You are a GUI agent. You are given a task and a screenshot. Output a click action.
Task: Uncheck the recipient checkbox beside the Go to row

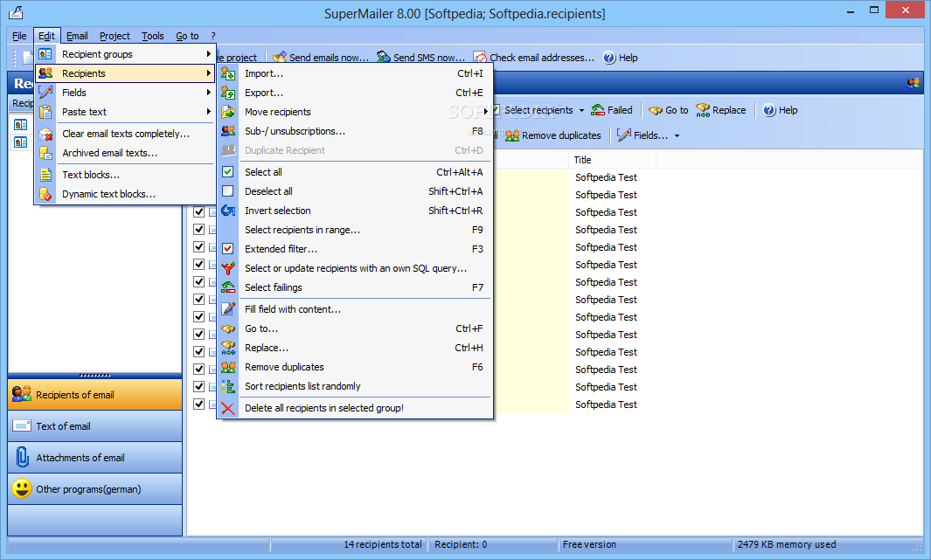pos(199,334)
